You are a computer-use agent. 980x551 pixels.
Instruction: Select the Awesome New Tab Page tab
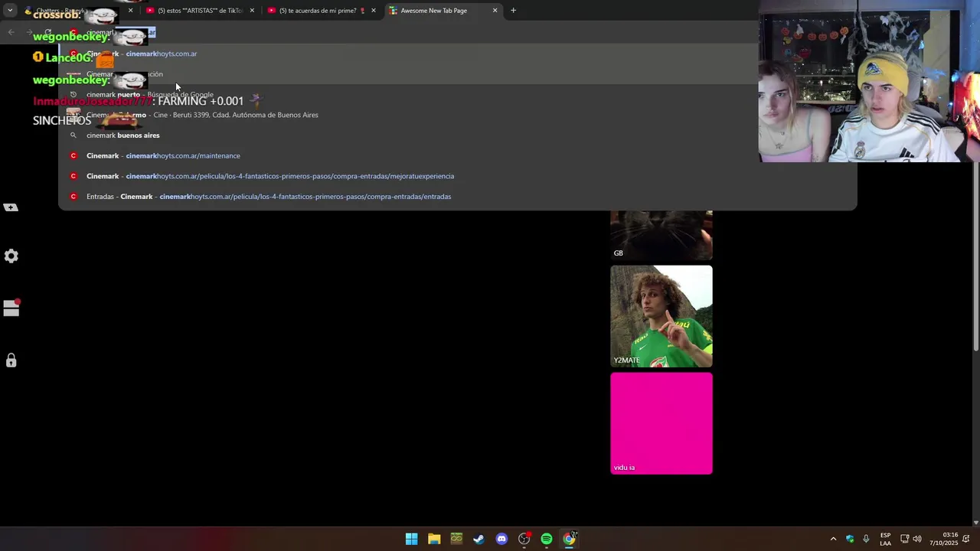tap(443, 11)
